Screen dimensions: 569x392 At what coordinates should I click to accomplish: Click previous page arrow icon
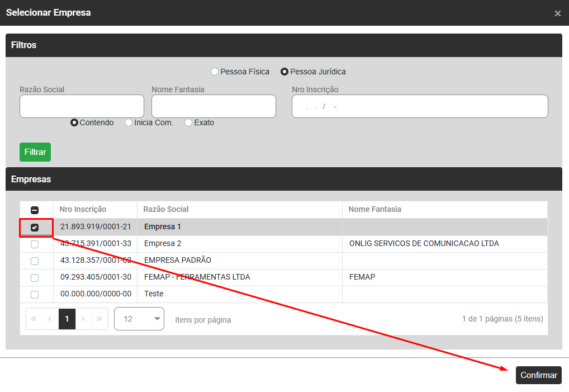pos(50,319)
